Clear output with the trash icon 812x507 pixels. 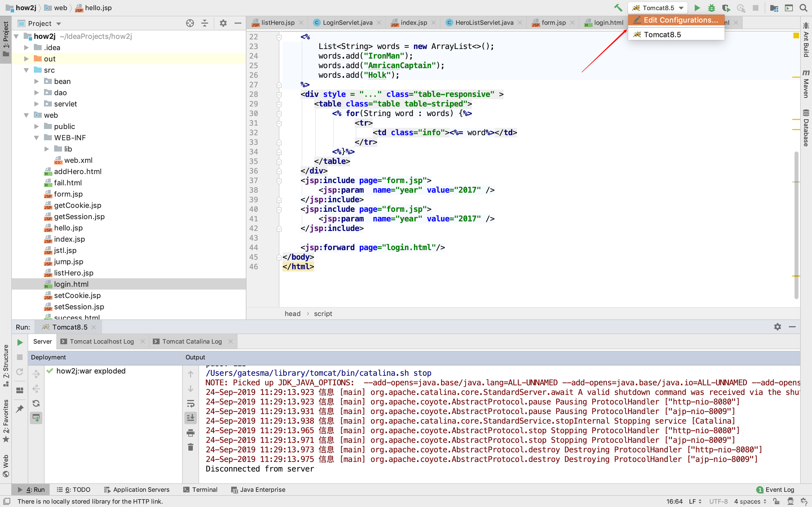(x=191, y=447)
